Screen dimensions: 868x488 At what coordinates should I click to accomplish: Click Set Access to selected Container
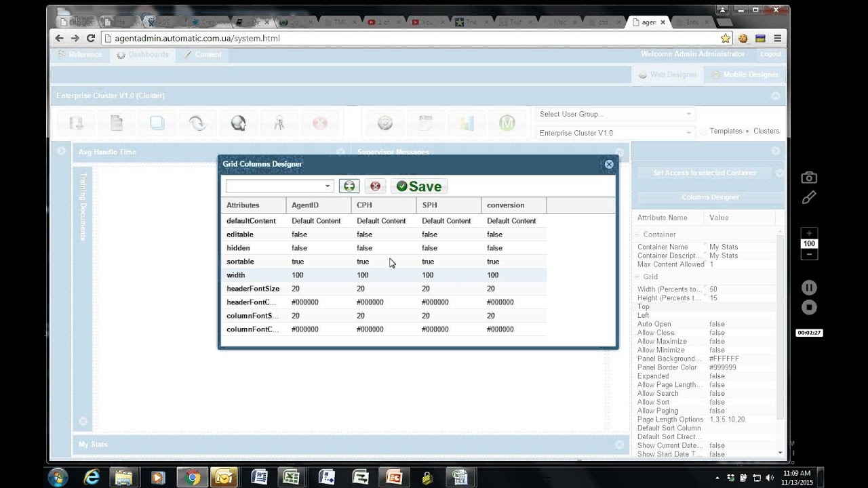tap(705, 173)
